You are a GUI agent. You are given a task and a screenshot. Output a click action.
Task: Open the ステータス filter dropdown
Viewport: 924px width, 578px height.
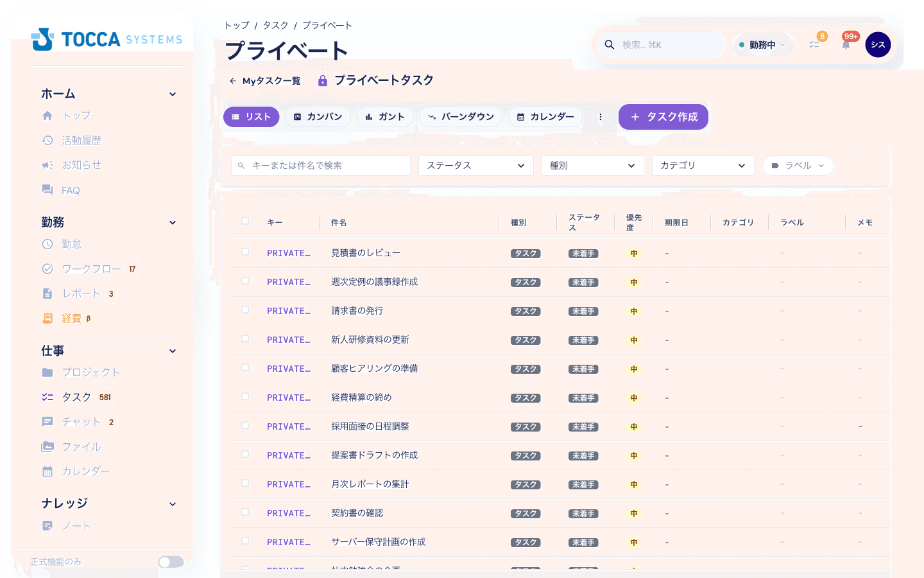pos(476,166)
